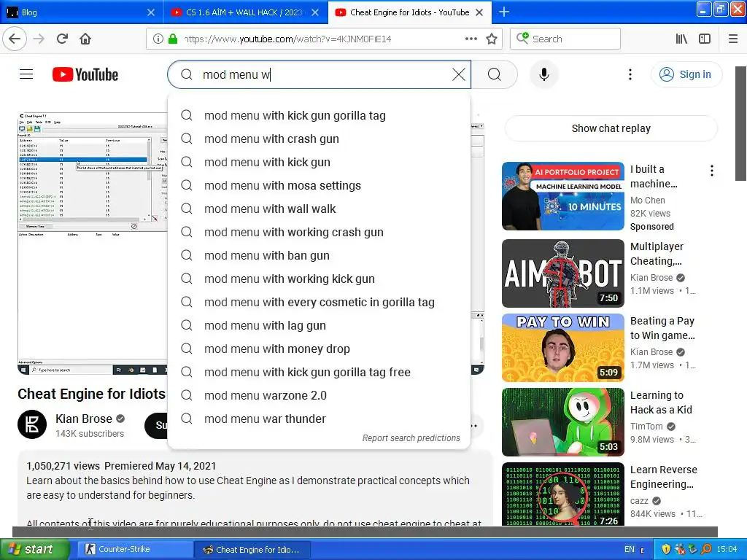Switch to Cheat Engine for Idio... taskbar item

coord(252,549)
